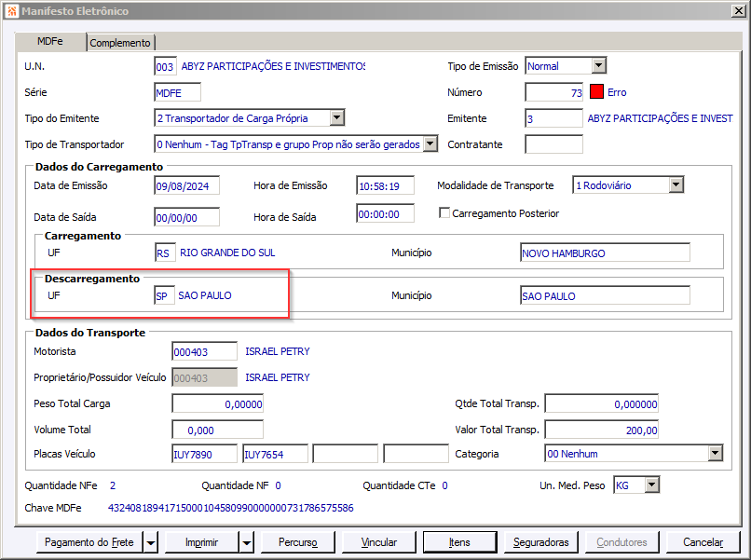The height and width of the screenshot is (560, 751).
Task: Click the U.N. code field
Action: [165, 66]
